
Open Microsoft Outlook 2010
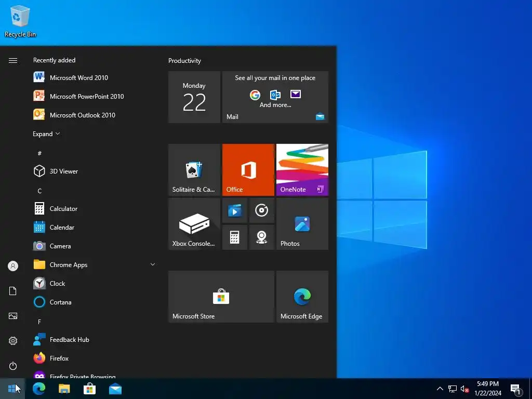coord(95,115)
